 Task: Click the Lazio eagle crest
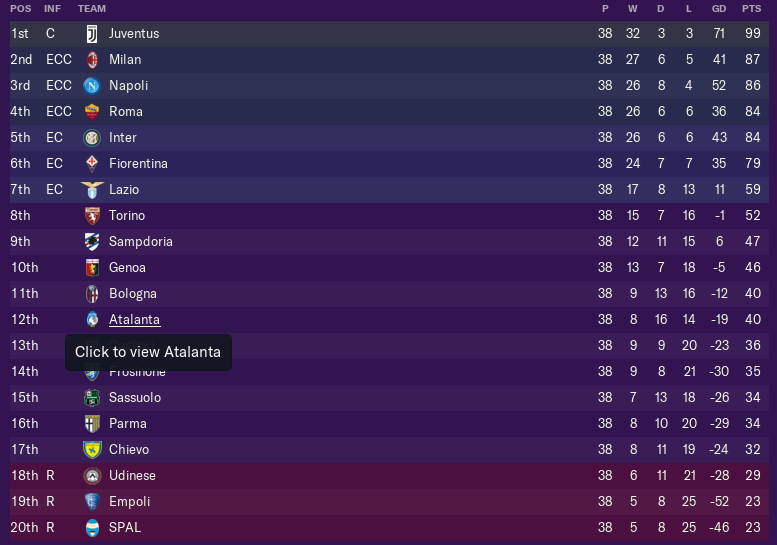tap(92, 190)
